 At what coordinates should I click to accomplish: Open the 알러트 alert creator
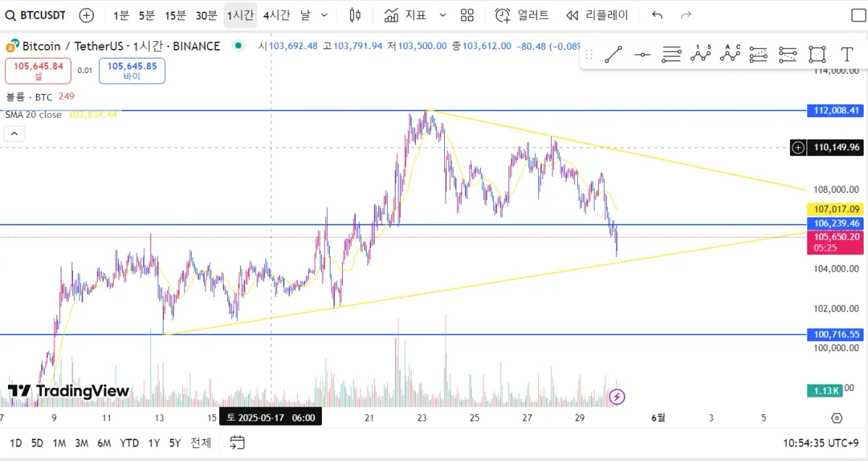[x=522, y=14]
